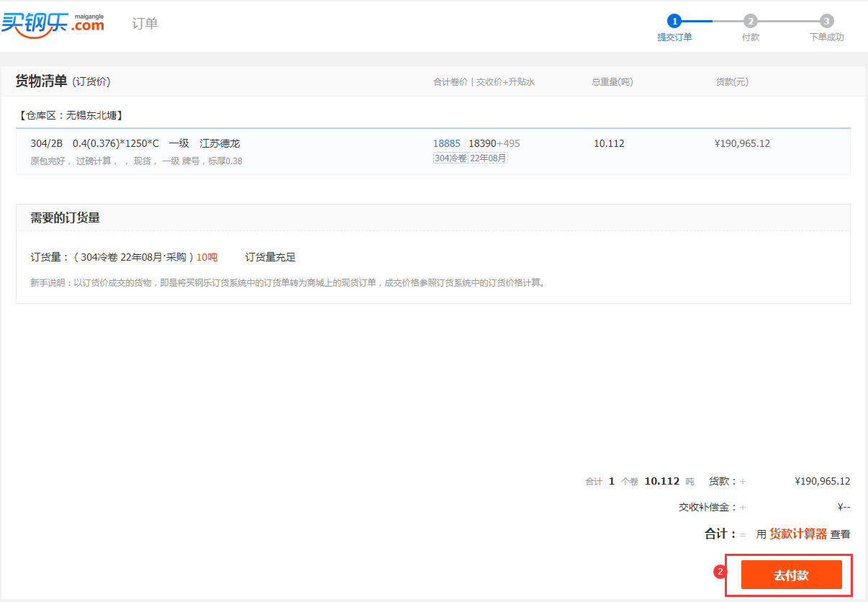Image resolution: width=868 pixels, height=602 pixels.
Task: Click the row amount ¥190,965.12
Action: [x=742, y=143]
